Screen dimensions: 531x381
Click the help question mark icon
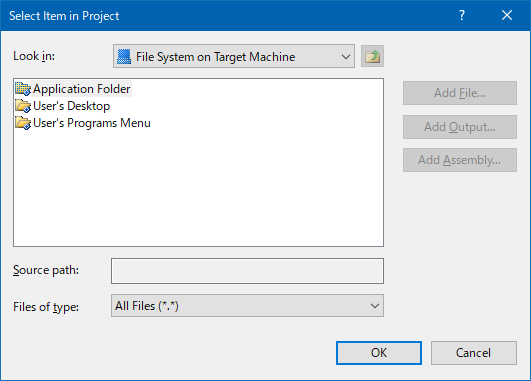[462, 15]
